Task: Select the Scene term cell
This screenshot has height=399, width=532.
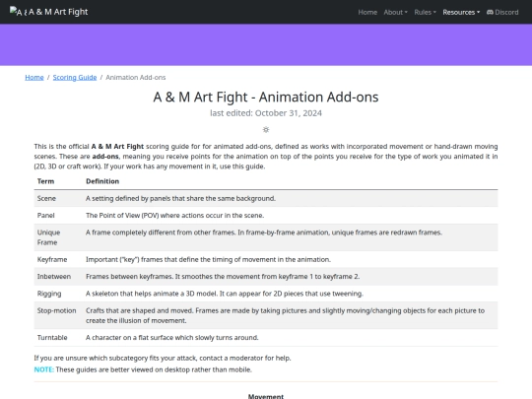Action: [58, 198]
